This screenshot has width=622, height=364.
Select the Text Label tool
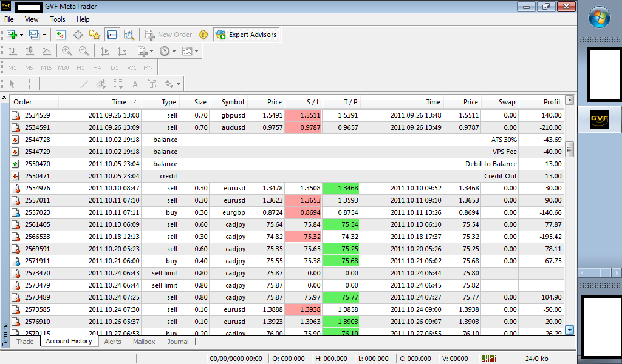[x=152, y=84]
